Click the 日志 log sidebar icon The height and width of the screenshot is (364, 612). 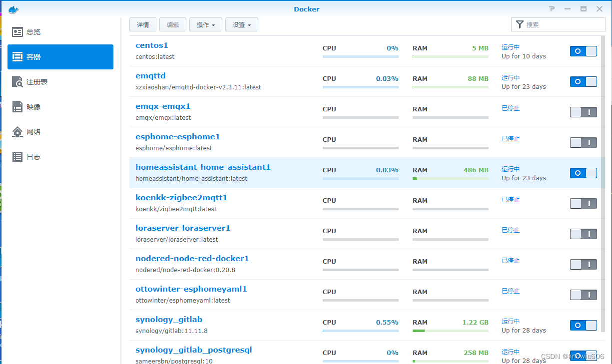tap(17, 157)
